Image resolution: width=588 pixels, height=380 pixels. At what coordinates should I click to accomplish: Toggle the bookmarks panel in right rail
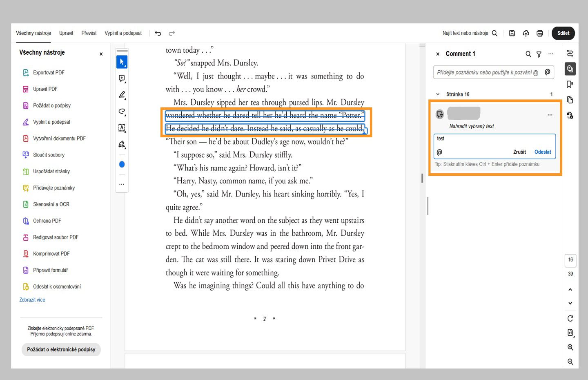pos(570,84)
